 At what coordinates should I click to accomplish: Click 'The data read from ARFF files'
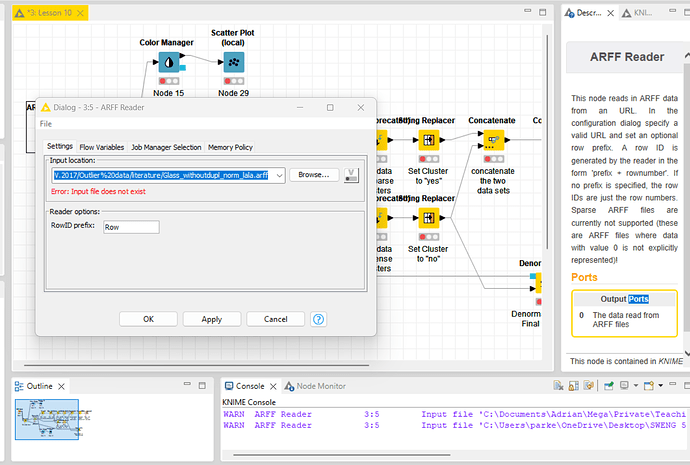click(x=626, y=320)
